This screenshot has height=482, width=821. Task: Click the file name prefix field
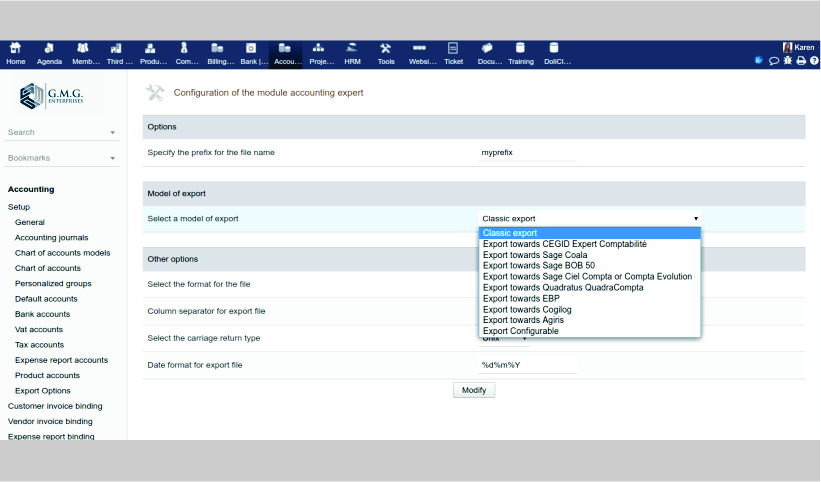point(527,153)
